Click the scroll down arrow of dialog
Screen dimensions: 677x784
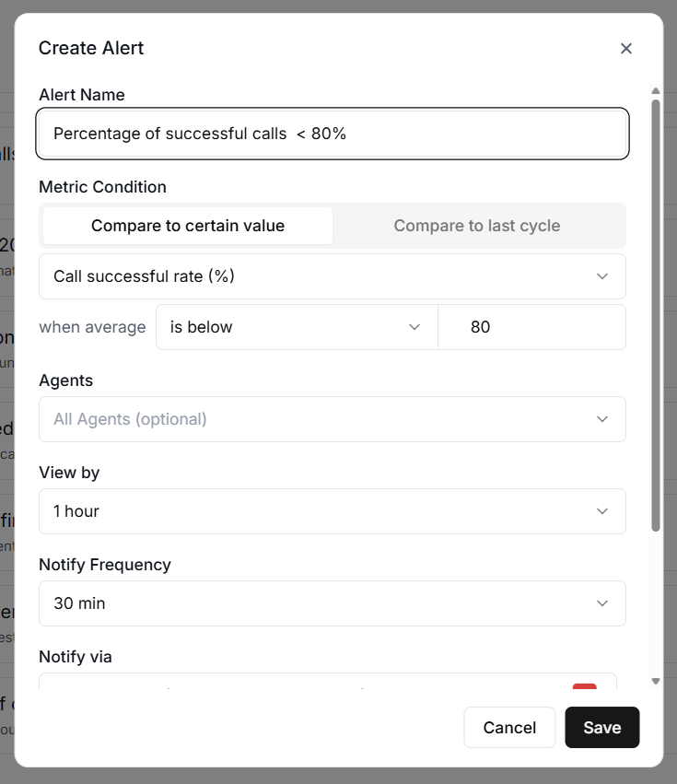pyautogui.click(x=656, y=681)
